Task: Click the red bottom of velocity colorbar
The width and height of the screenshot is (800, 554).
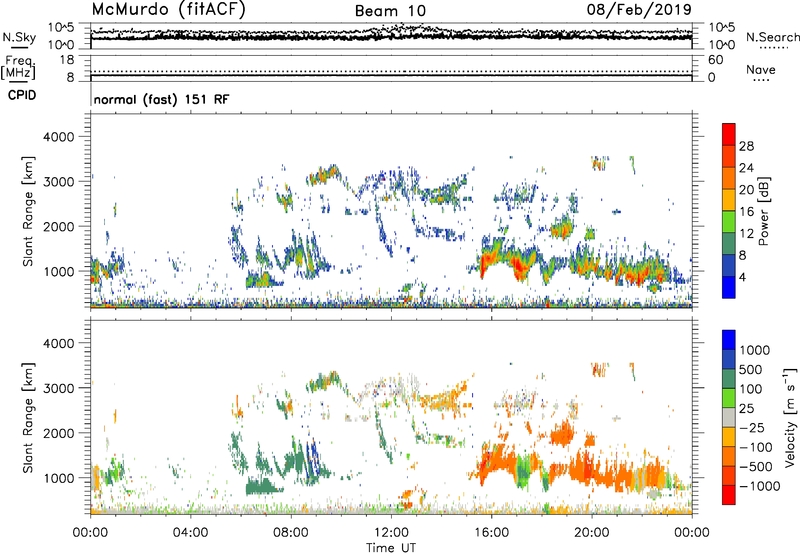Action: (x=729, y=495)
